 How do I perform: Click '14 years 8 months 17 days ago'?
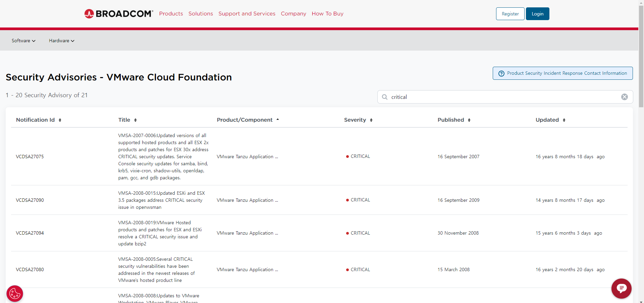point(570,200)
